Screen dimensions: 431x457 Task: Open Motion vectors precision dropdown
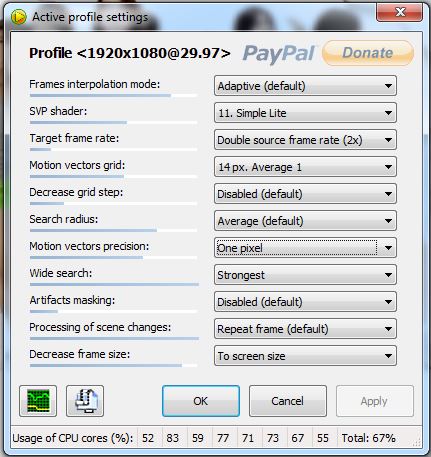[x=305, y=248]
